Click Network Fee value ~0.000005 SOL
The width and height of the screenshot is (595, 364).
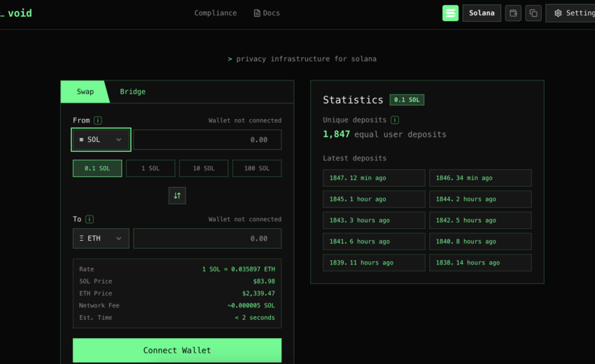pyautogui.click(x=251, y=305)
